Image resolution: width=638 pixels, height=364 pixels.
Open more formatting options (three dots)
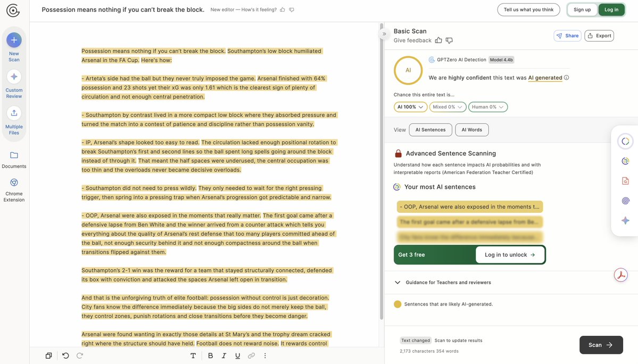tap(265, 355)
